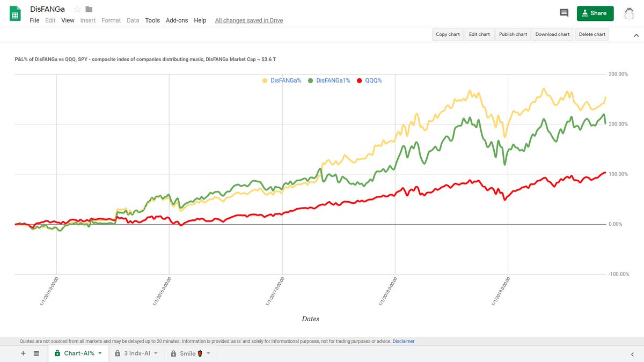Select the DisFANGa1% legend label

click(333, 80)
